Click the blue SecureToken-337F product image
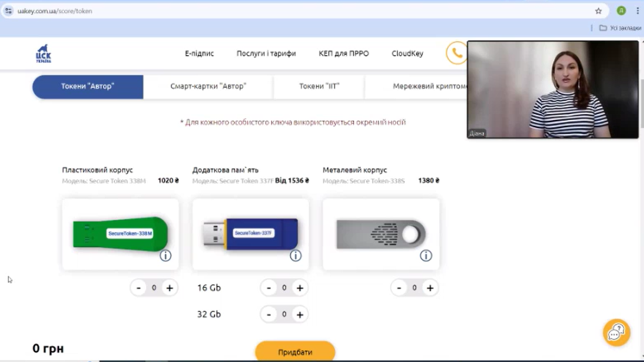The height and width of the screenshot is (362, 644). (x=251, y=234)
